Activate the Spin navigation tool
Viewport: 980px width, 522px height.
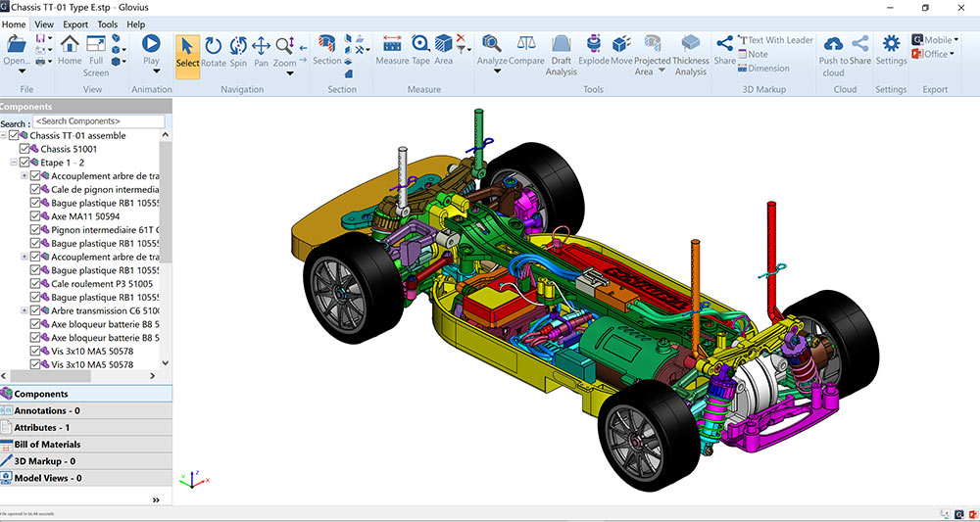238,46
